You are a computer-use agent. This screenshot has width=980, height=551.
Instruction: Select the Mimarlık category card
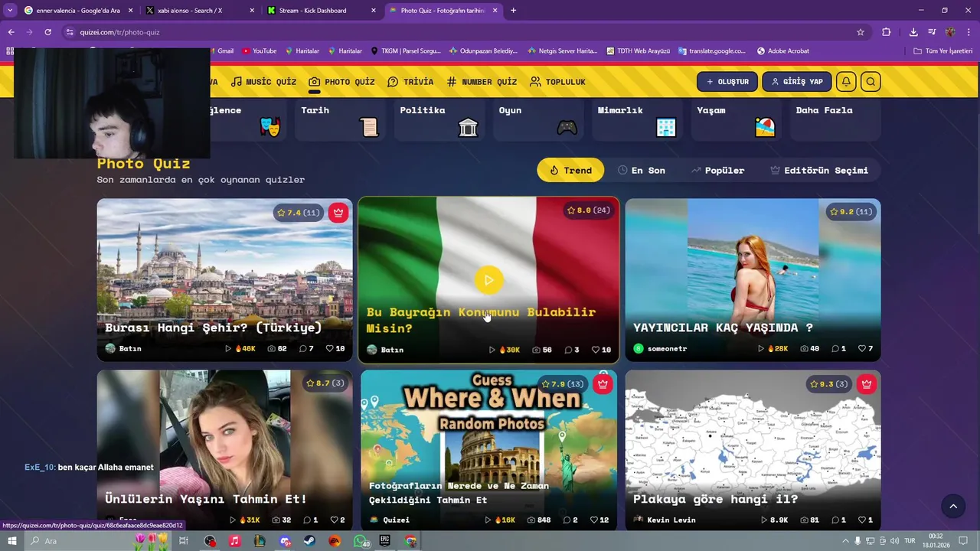click(x=637, y=120)
